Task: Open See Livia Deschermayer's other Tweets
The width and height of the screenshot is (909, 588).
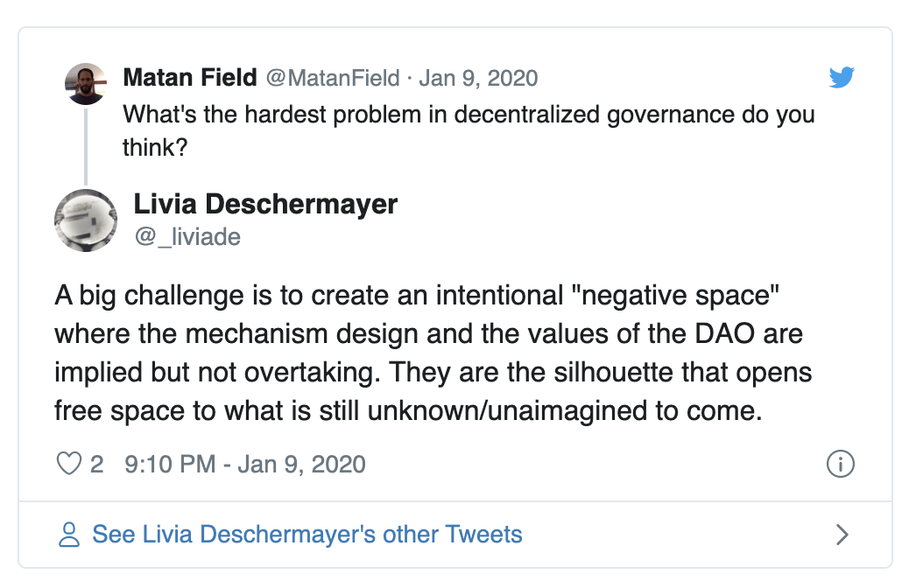Action: tap(307, 534)
